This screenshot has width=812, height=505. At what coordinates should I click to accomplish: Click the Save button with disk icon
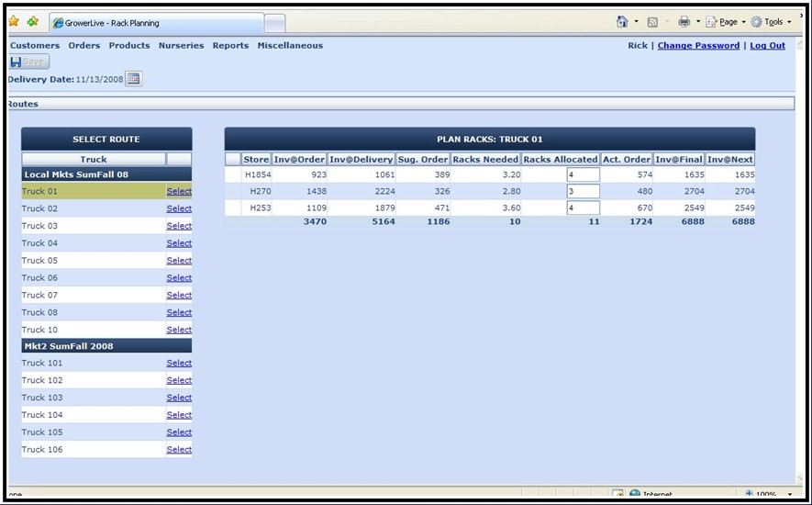29,62
